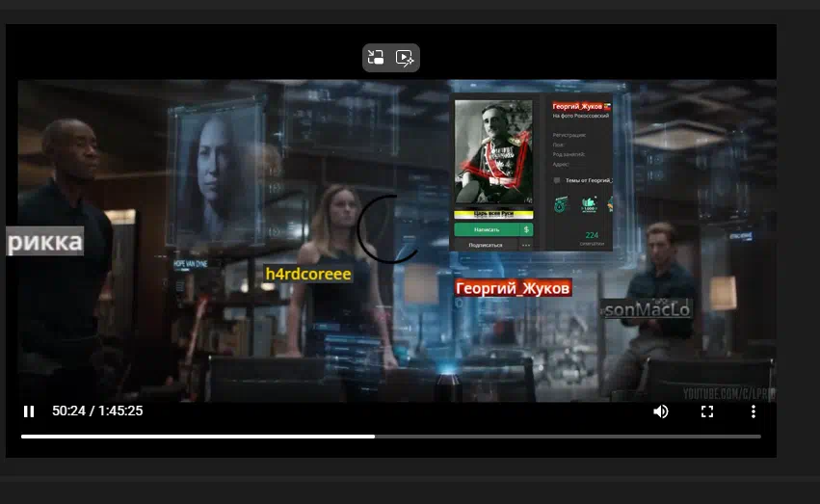Click the play-with-sparkle overlay icon
Viewport: 820px width, 504px height.
point(405,58)
